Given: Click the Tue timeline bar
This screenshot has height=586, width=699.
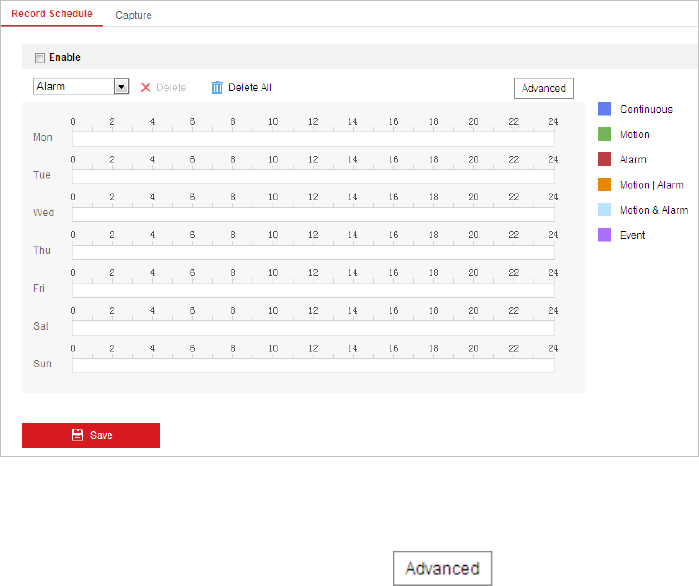Looking at the screenshot, I should [x=313, y=176].
